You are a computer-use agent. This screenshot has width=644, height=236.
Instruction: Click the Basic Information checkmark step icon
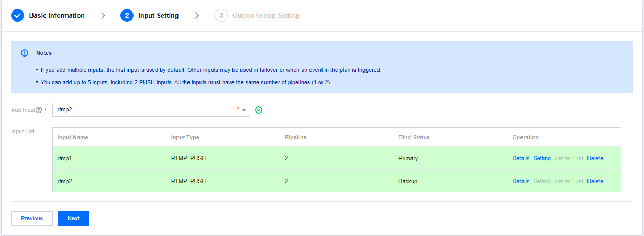tap(18, 16)
